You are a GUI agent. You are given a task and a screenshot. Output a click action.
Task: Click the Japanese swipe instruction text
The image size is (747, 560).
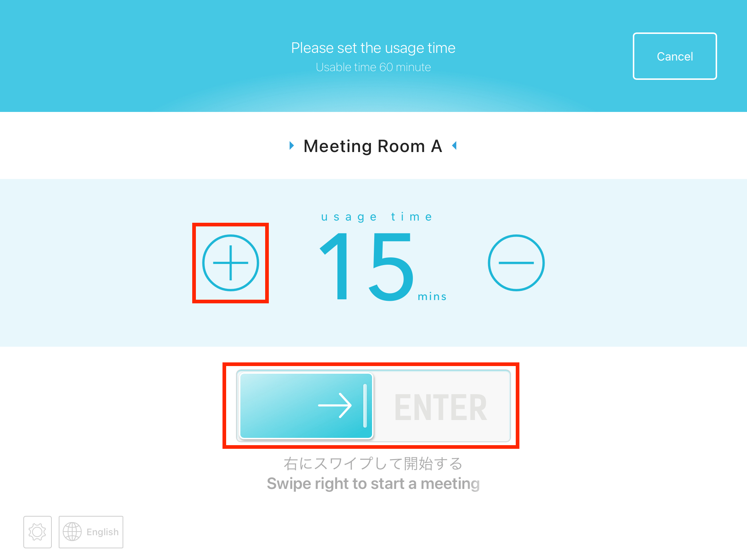tap(373, 463)
